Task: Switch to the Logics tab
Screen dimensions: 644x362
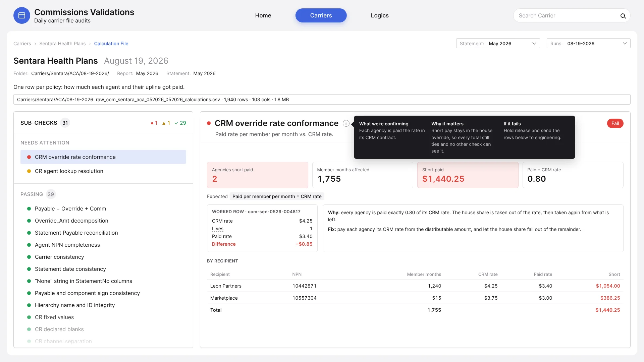Action: pyautogui.click(x=380, y=15)
